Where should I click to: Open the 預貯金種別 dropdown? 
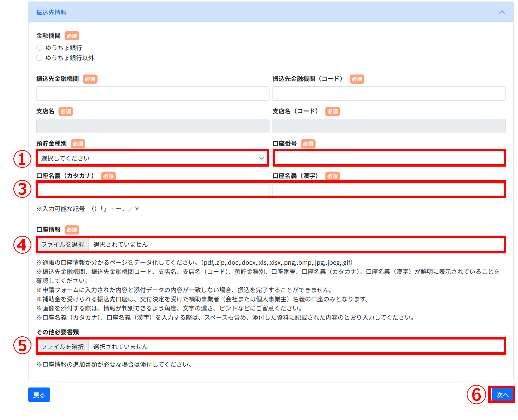(x=153, y=158)
